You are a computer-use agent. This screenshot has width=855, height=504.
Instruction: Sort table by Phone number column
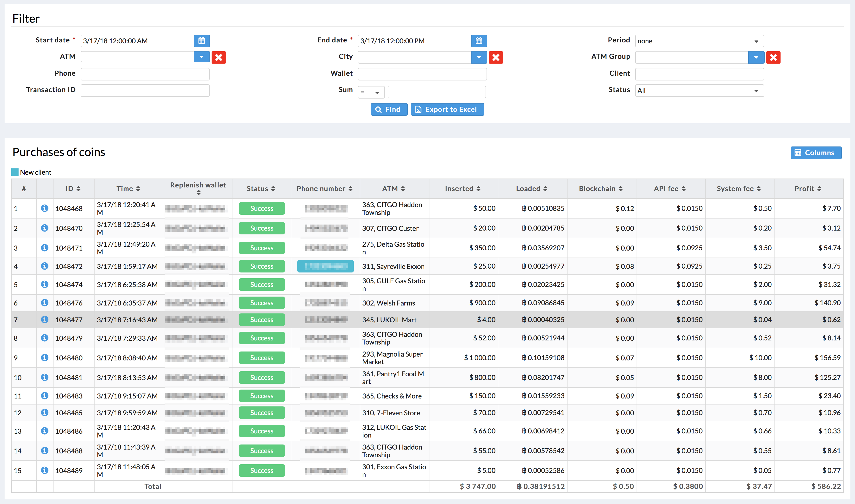point(325,189)
